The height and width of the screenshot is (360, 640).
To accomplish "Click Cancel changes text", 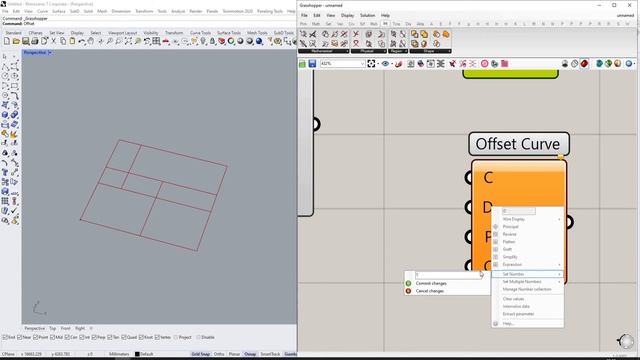I will pyautogui.click(x=430, y=291).
